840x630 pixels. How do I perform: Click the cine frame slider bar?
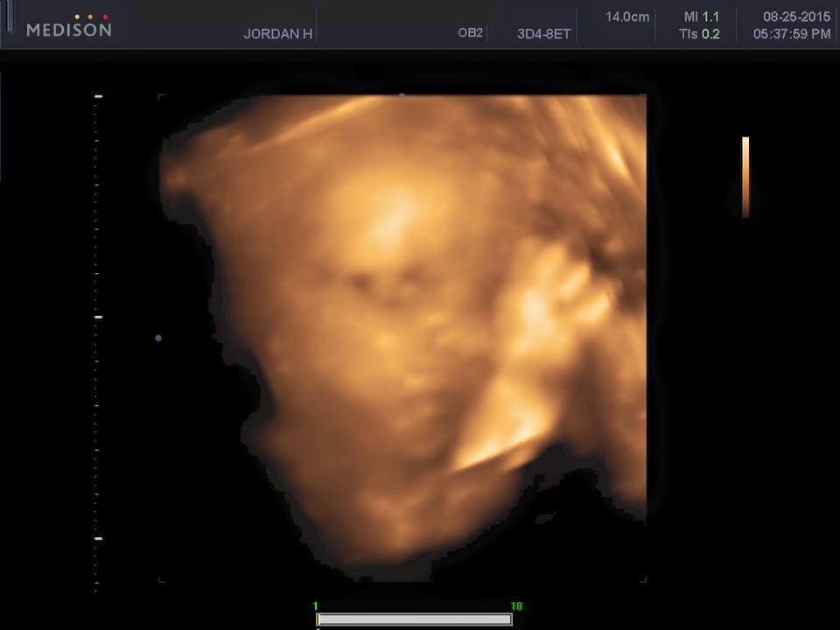[414, 619]
